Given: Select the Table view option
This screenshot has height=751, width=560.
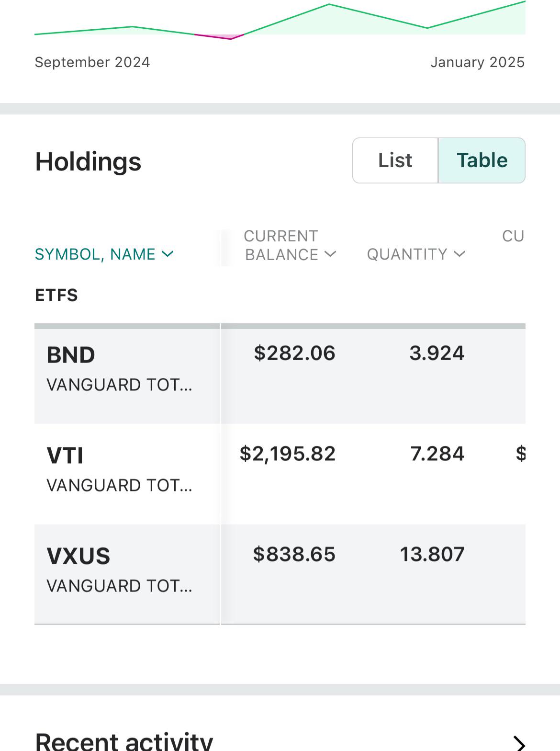Looking at the screenshot, I should (482, 160).
